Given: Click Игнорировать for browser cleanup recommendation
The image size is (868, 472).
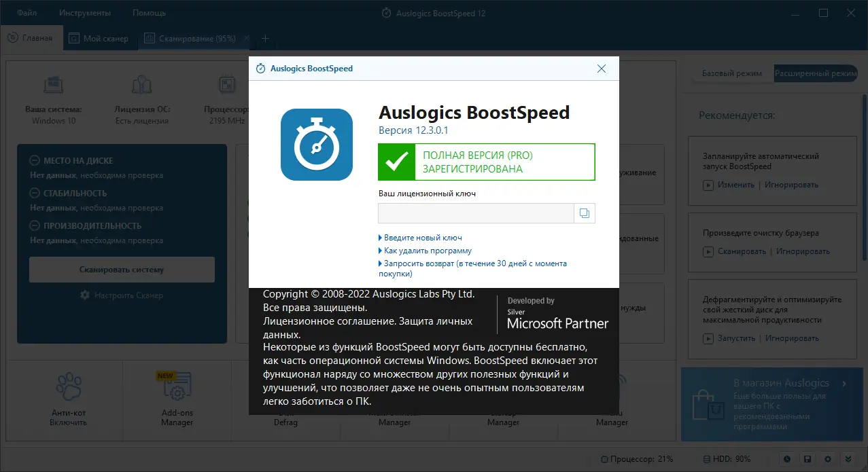Looking at the screenshot, I should pyautogui.click(x=803, y=251).
